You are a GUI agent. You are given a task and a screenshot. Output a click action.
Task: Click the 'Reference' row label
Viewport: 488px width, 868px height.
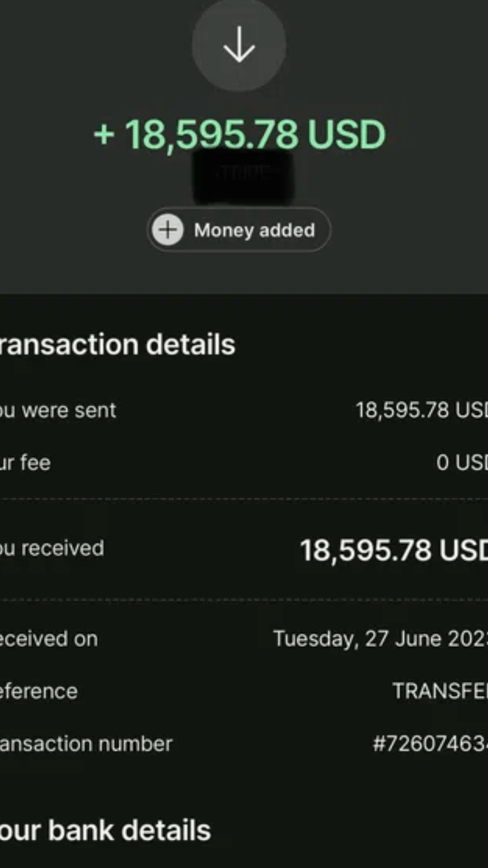click(x=39, y=691)
